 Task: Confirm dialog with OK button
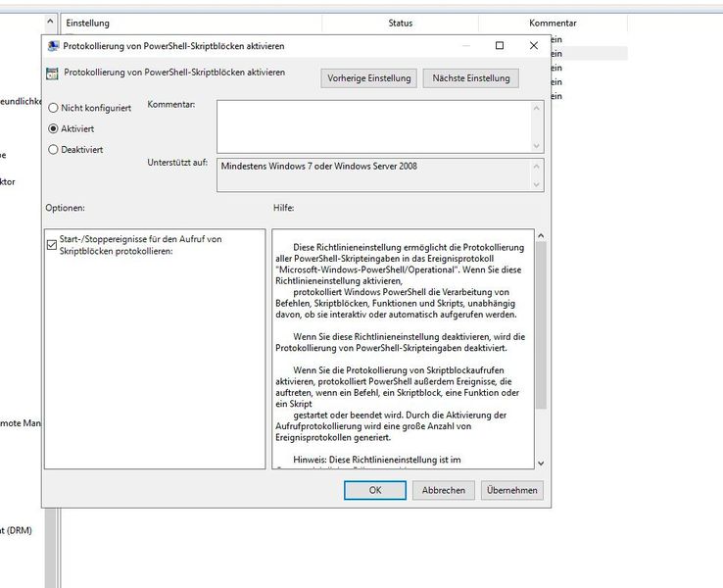(375, 490)
